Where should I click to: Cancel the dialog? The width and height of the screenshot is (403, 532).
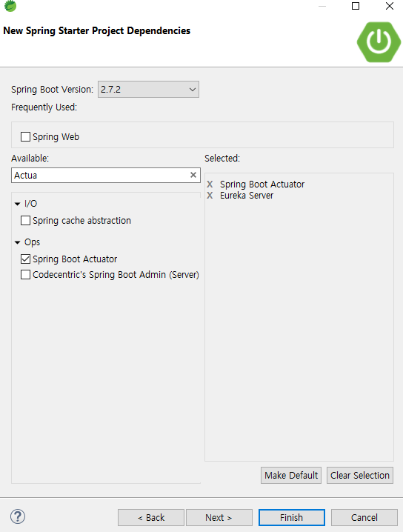click(x=364, y=518)
